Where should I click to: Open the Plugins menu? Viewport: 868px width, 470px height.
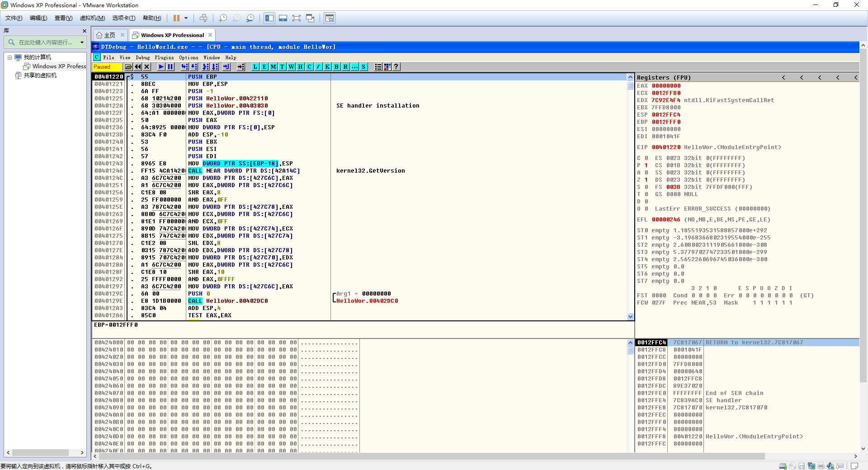click(x=164, y=57)
